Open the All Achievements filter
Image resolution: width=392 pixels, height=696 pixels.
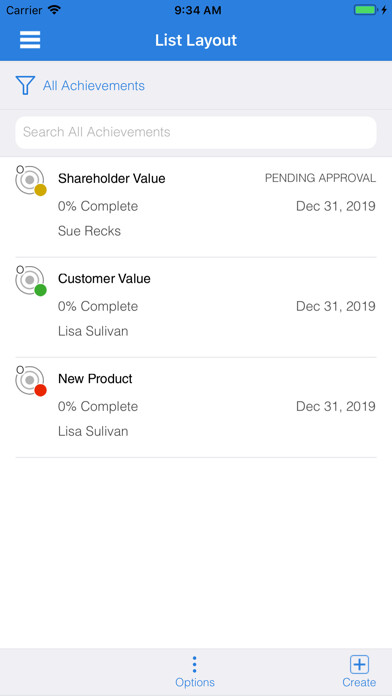tap(94, 86)
